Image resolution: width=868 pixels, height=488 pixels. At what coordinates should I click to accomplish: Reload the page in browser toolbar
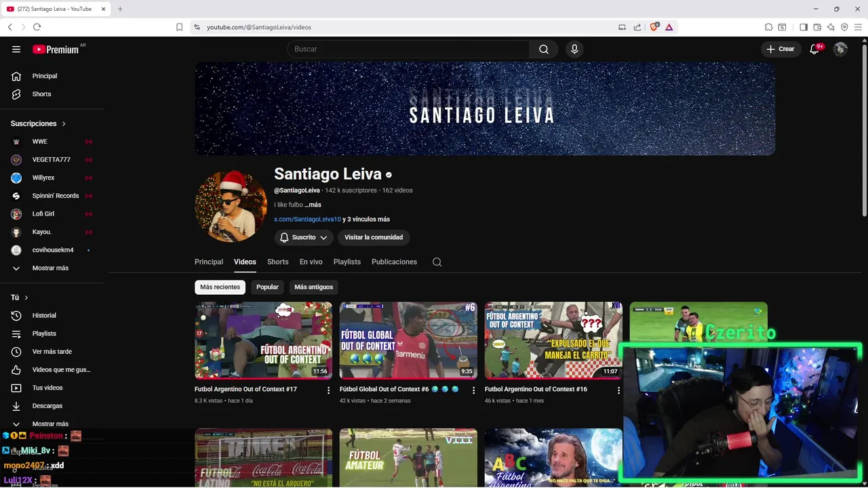(x=37, y=27)
